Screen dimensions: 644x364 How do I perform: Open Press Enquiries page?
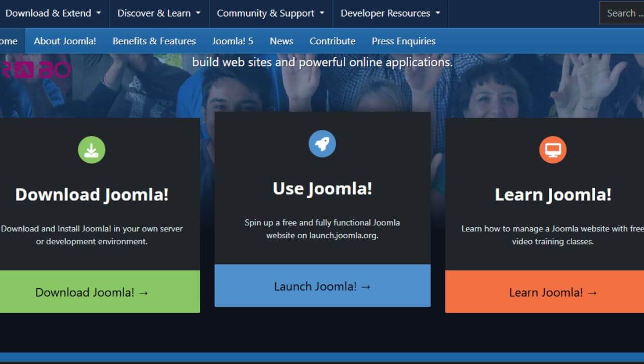point(404,41)
